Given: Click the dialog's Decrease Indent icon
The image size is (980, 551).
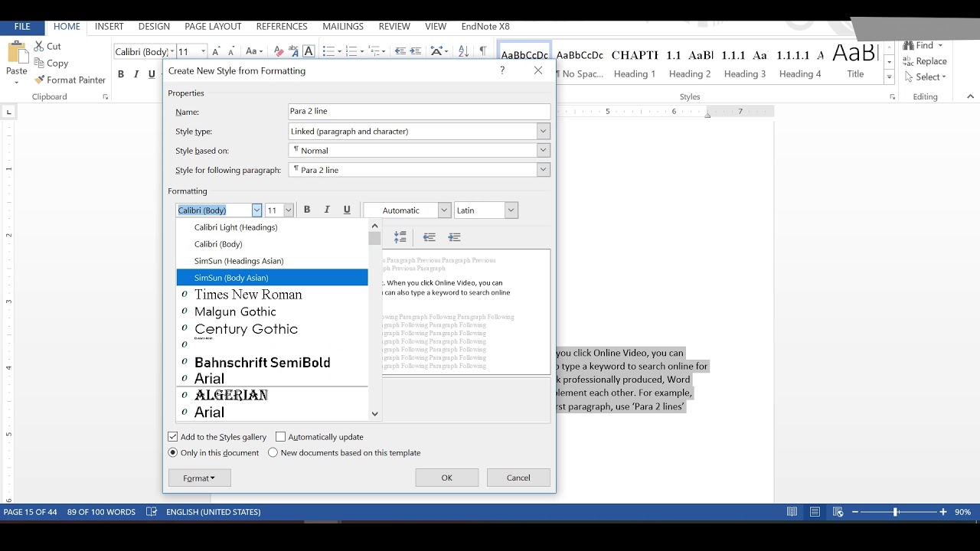Looking at the screenshot, I should coord(430,237).
